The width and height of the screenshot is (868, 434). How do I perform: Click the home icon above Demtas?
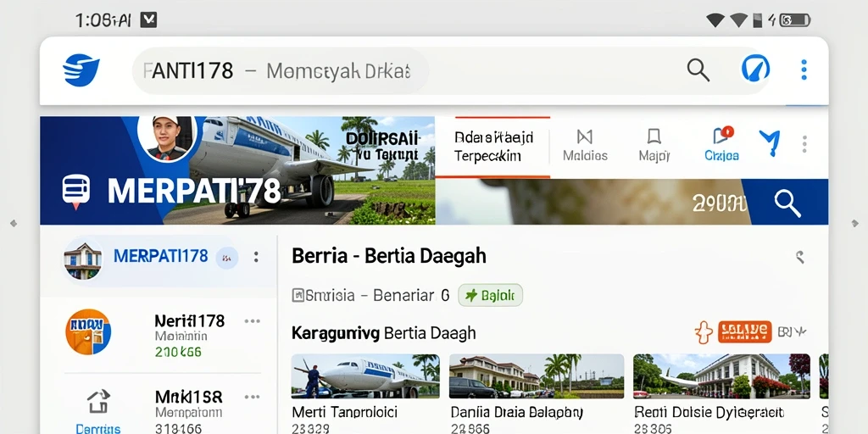(98, 403)
